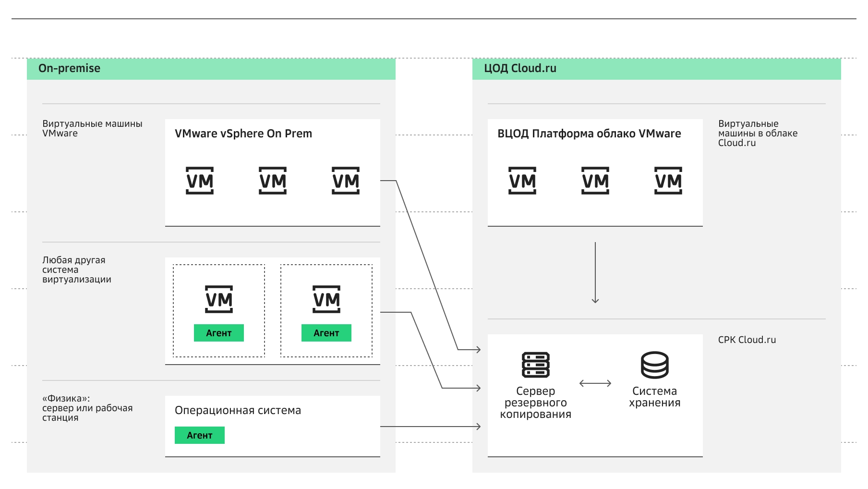Click the Виртуальные машины VMware label
This screenshot has height=489, width=868.
click(x=92, y=128)
